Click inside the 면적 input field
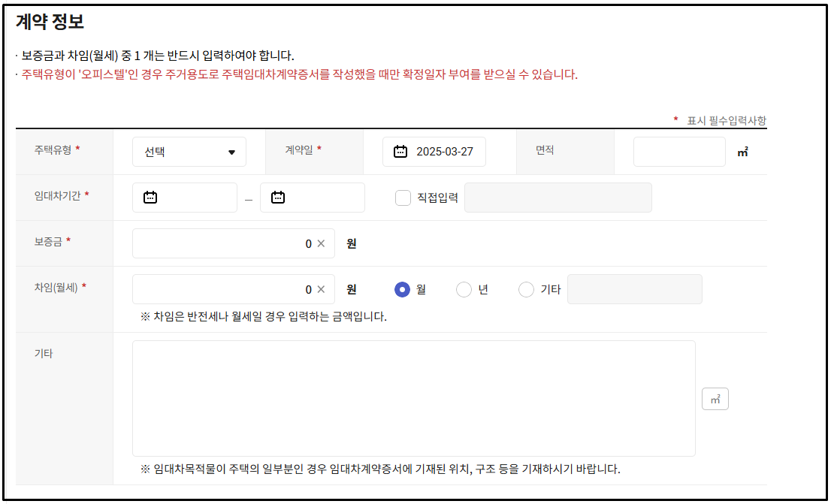 point(678,151)
